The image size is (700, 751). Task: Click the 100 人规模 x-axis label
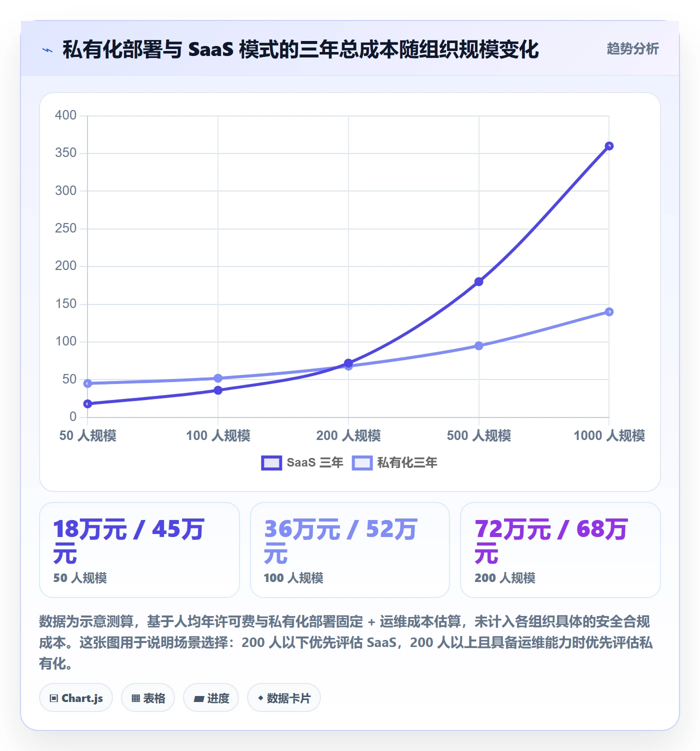pos(218,435)
